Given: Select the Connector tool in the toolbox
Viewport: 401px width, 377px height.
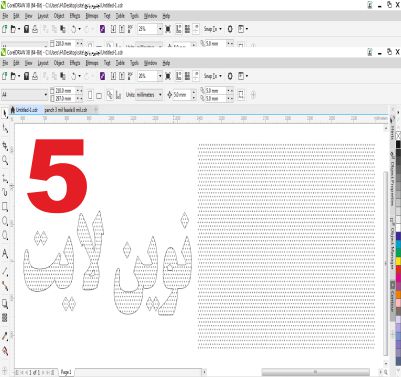Looking at the screenshot, I should (5, 286).
